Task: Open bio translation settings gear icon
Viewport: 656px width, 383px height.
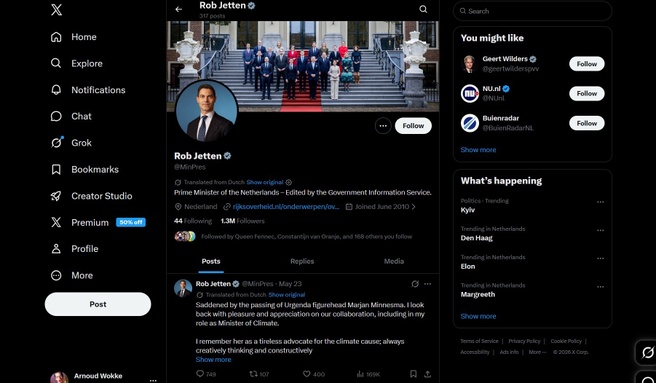Action: point(289,182)
